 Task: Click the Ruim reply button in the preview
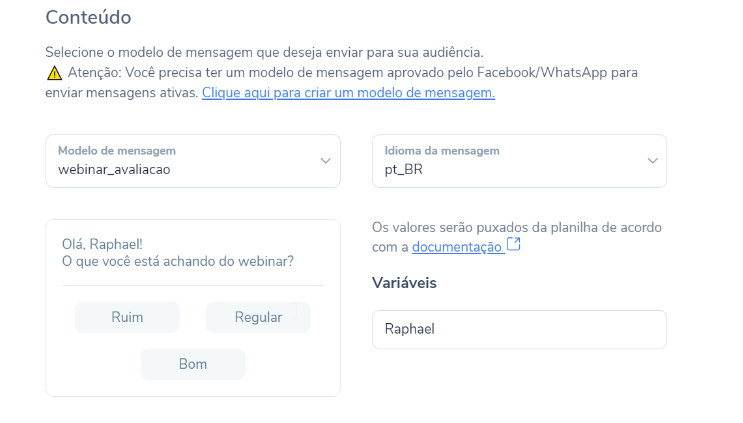tap(127, 317)
